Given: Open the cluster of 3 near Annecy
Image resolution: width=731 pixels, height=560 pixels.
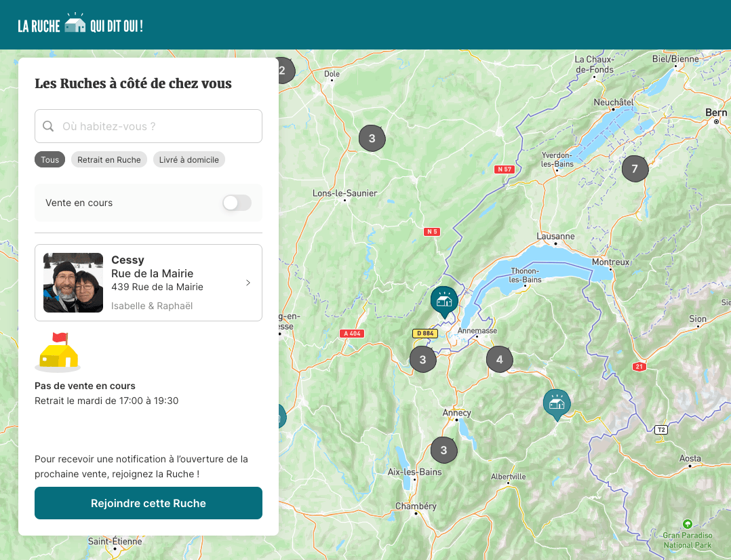Looking at the screenshot, I should click(443, 450).
